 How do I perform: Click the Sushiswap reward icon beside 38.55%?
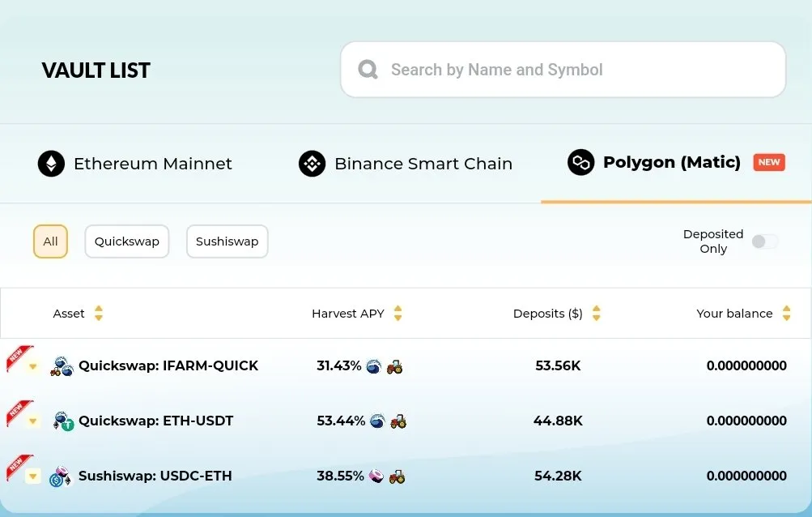coord(376,476)
